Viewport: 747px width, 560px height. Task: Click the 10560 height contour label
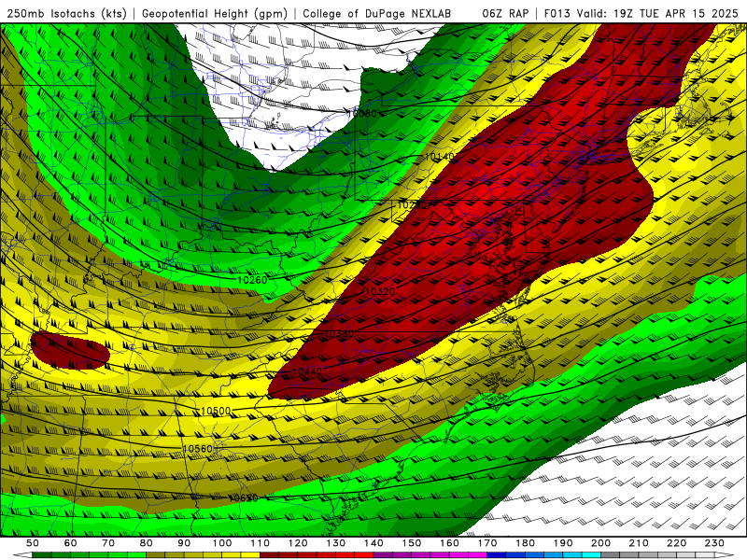197,449
